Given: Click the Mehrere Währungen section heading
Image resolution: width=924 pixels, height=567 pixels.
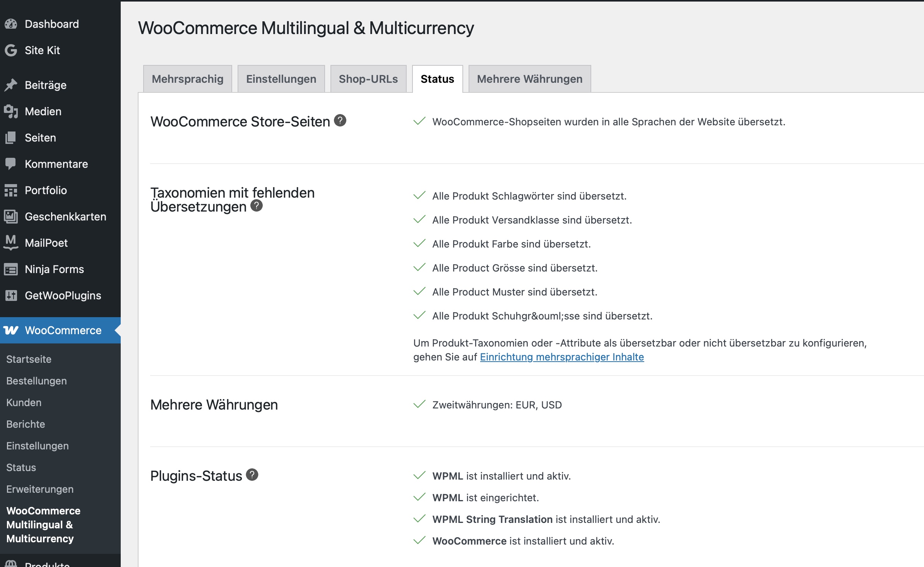Looking at the screenshot, I should pos(214,405).
